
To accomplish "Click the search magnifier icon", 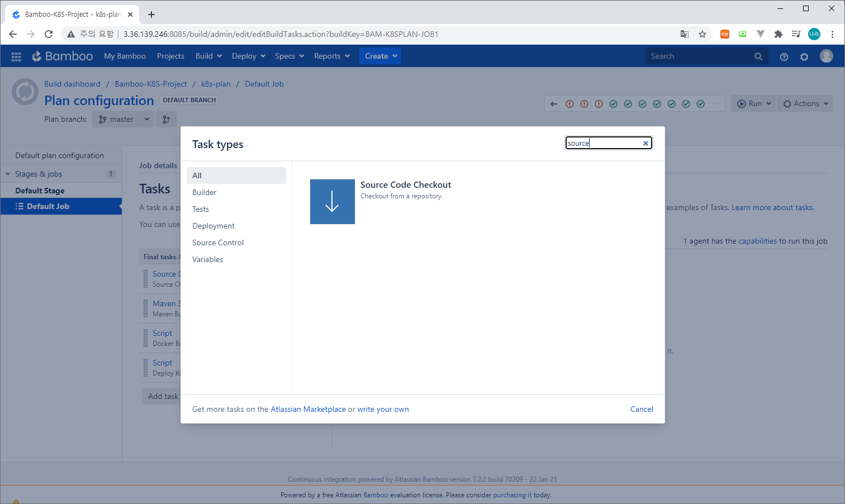I will pos(758,56).
